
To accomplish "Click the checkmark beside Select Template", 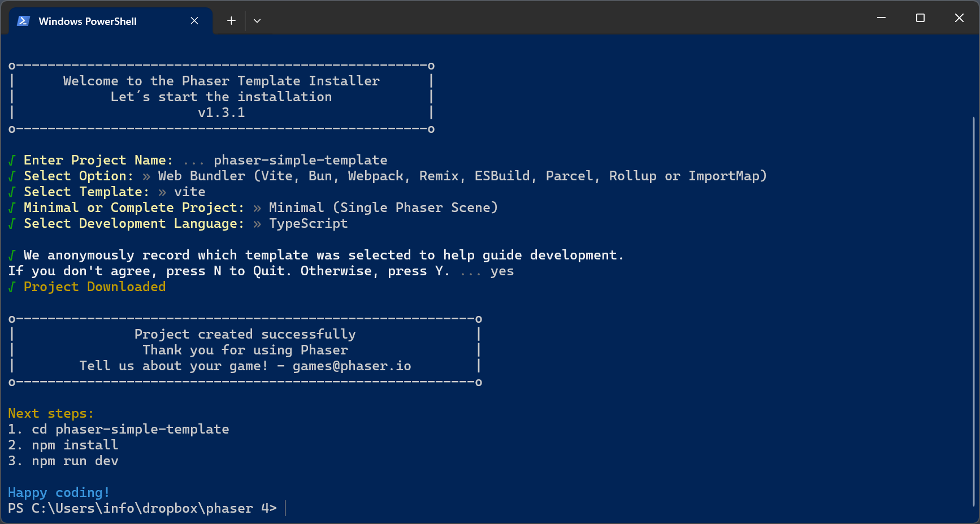I will click(x=12, y=192).
